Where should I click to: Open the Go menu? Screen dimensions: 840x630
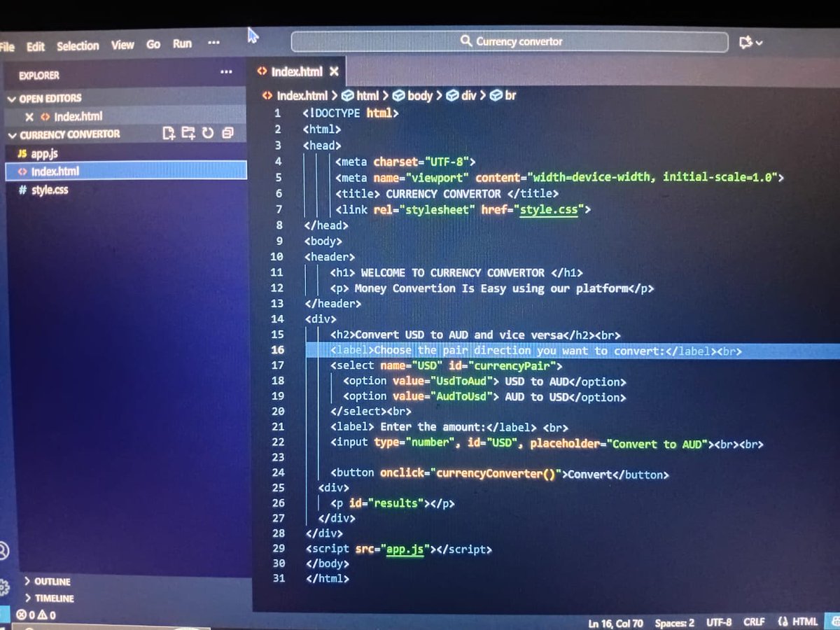(x=153, y=44)
